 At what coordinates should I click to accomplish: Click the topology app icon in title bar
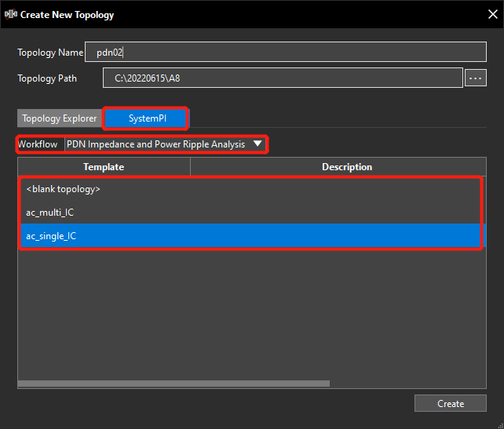pyautogui.click(x=11, y=14)
